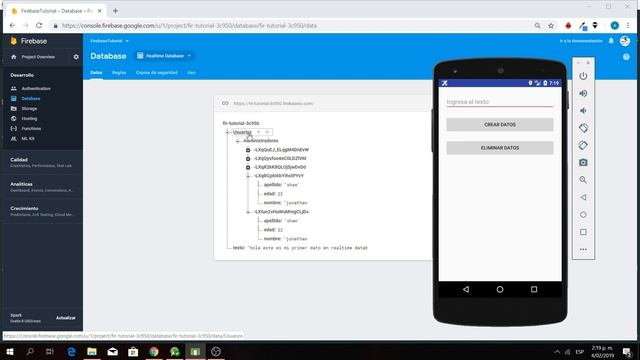This screenshot has height=360, width=640.
Task: Open Functions in the sidebar
Action: pos(31,129)
